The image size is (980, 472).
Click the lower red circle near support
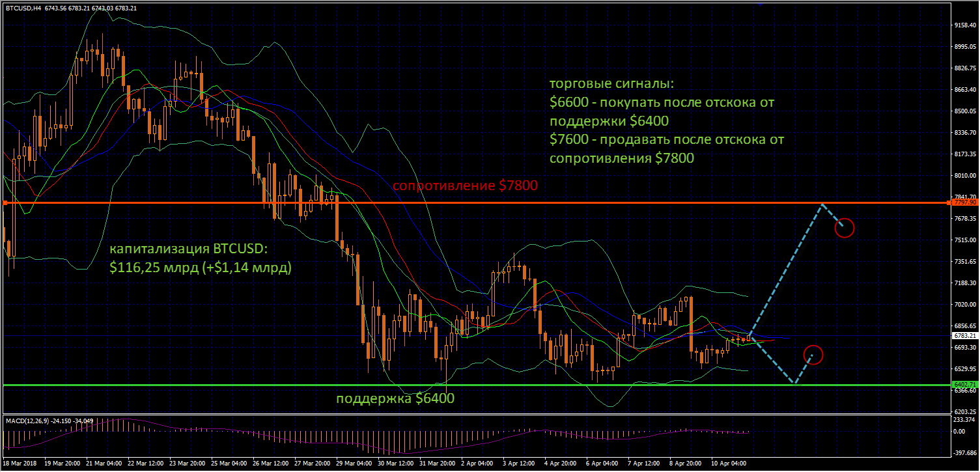[813, 355]
